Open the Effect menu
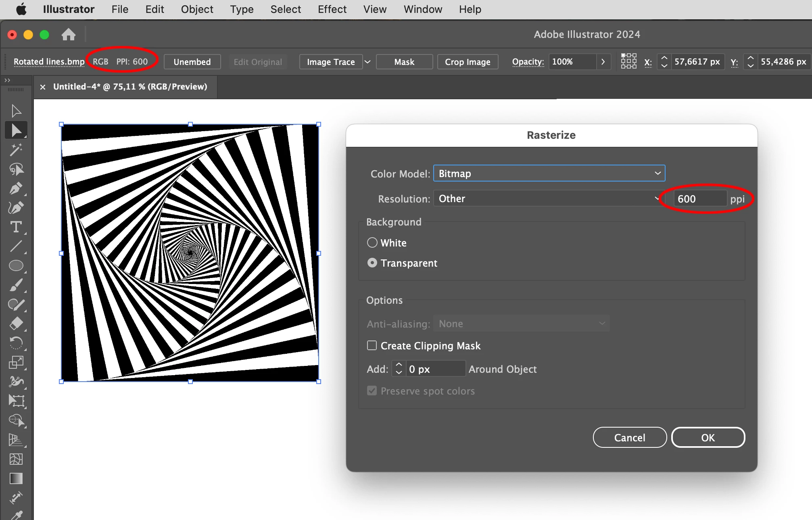The width and height of the screenshot is (812, 520). coord(332,9)
